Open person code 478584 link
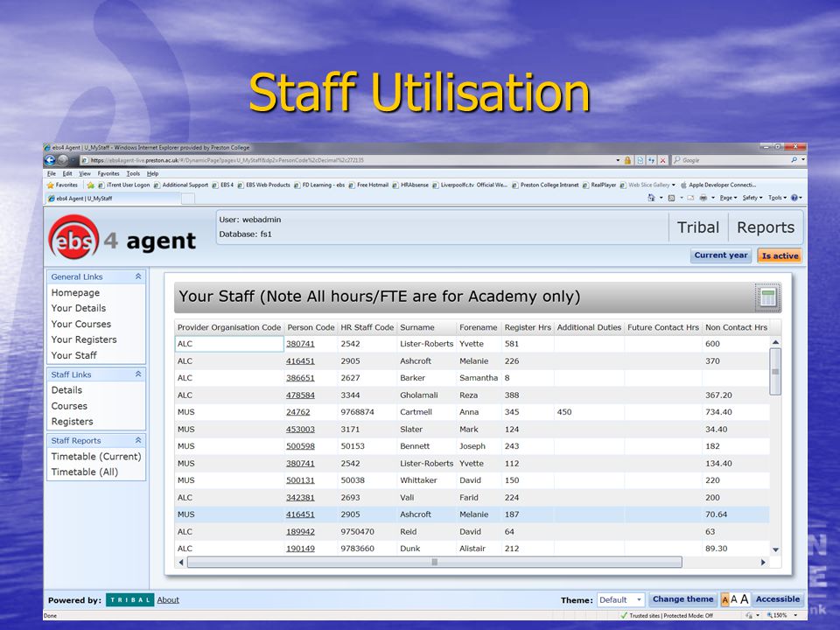Image resolution: width=840 pixels, height=630 pixels. tap(300, 395)
